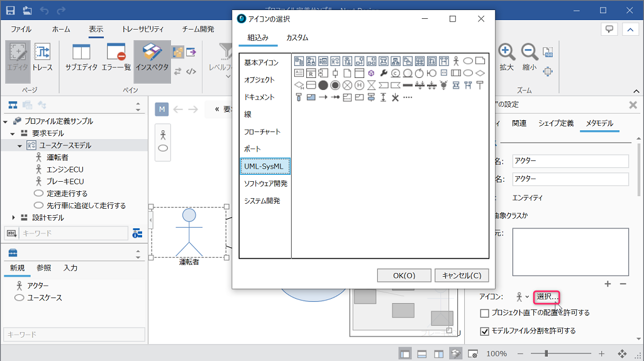Image resolution: width=644 pixels, height=361 pixels.
Task: Select the フローチャート category
Action: [262, 131]
